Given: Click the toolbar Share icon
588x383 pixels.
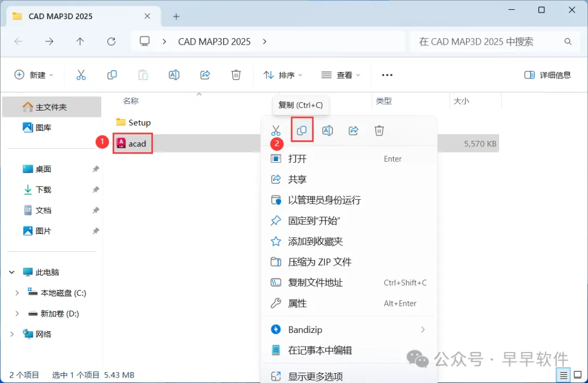Looking at the screenshot, I should click(x=205, y=75).
